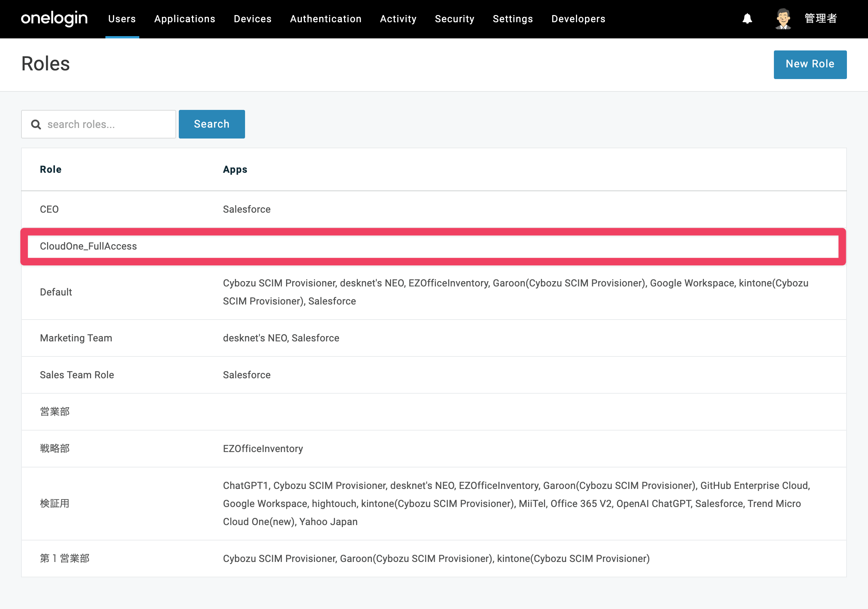Open the Developers menu

pyautogui.click(x=578, y=19)
